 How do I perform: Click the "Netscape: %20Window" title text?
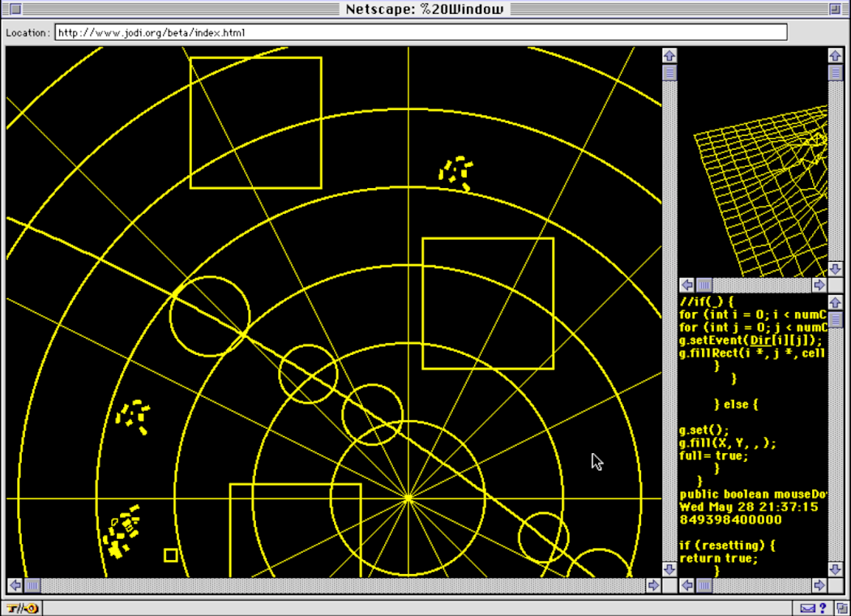(425, 9)
